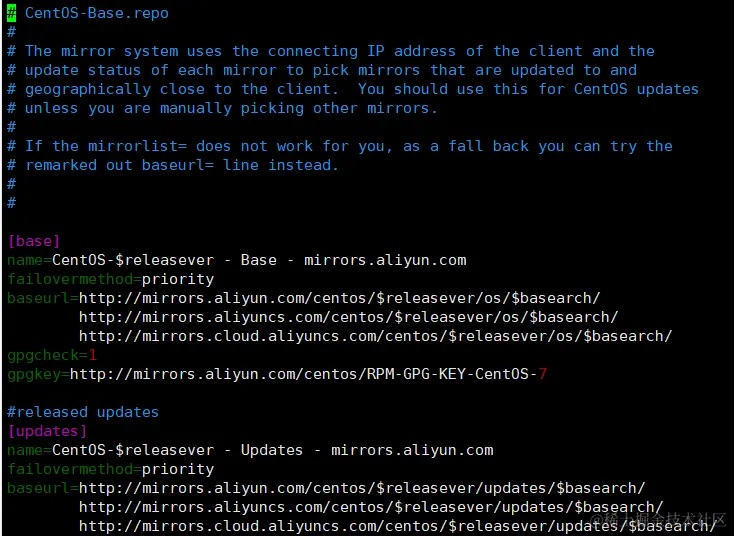Screen dimensions: 734x536
Task: Click the [updates] section header
Action: pos(47,431)
